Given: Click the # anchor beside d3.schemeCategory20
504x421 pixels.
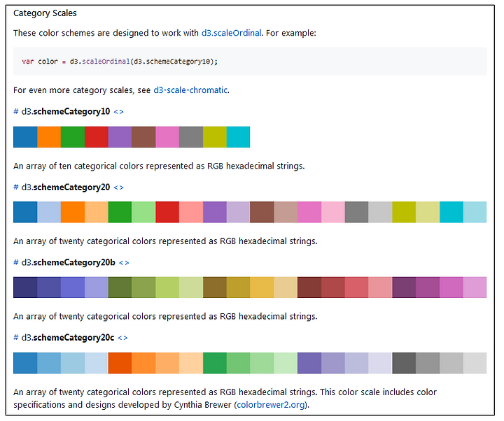Looking at the screenshot, I should [15, 187].
